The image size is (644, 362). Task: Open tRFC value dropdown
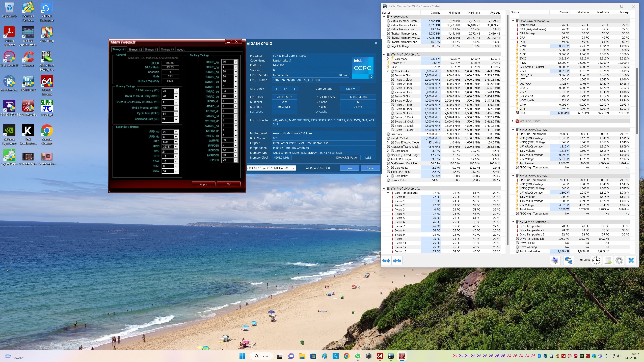click(x=176, y=142)
